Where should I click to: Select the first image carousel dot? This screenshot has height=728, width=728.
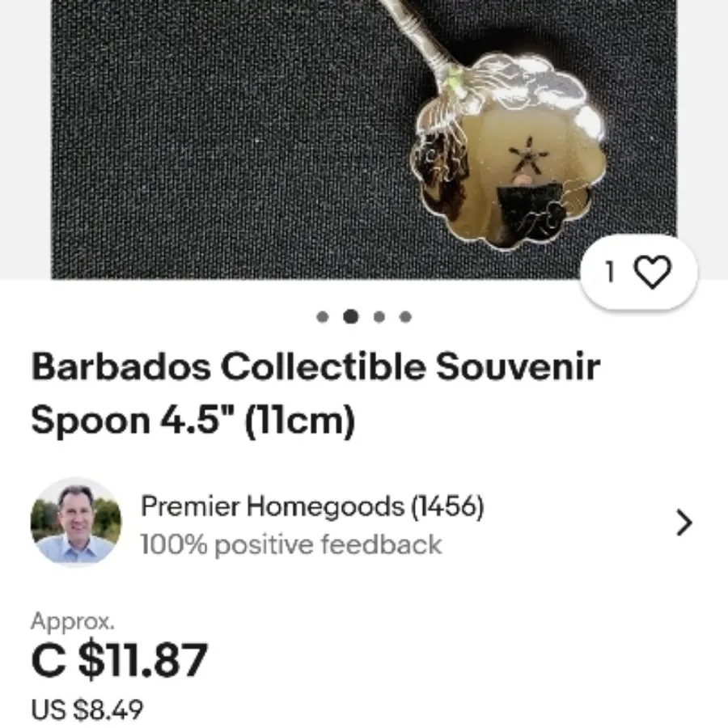[322, 316]
